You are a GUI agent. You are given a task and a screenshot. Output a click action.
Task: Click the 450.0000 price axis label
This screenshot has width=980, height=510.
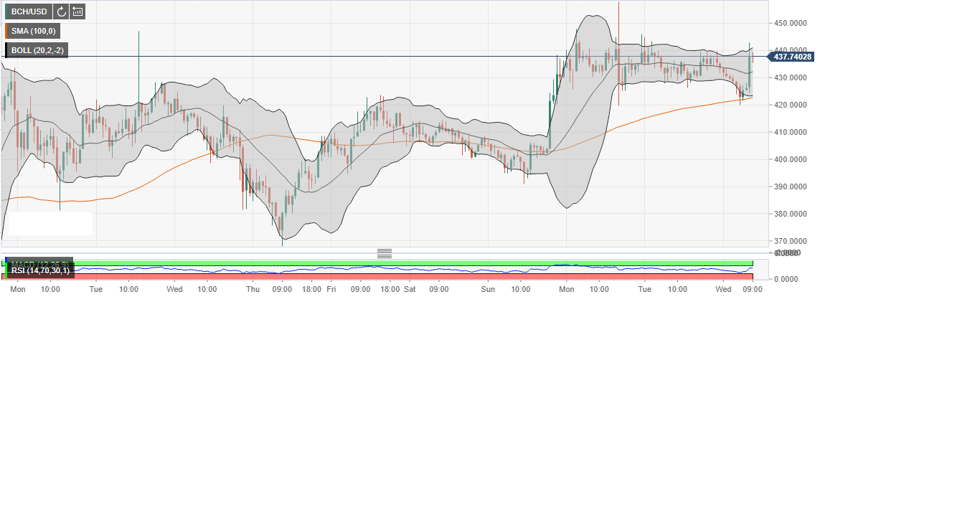pyautogui.click(x=791, y=23)
